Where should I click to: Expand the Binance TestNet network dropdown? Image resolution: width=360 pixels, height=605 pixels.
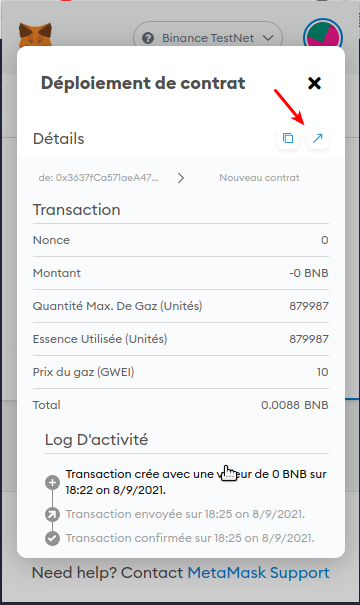208,38
